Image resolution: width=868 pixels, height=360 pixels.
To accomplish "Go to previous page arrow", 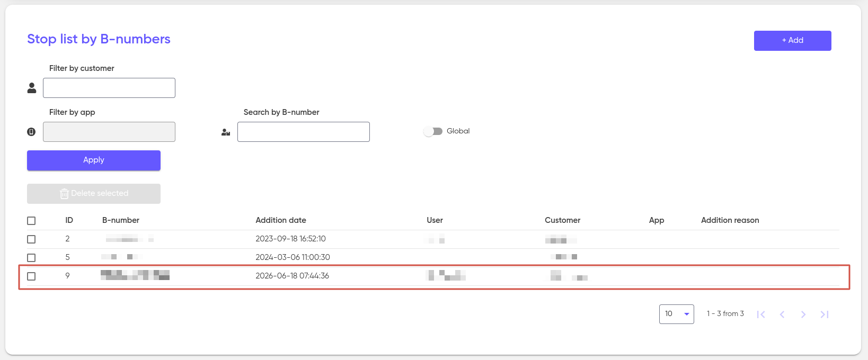I will coord(782,314).
